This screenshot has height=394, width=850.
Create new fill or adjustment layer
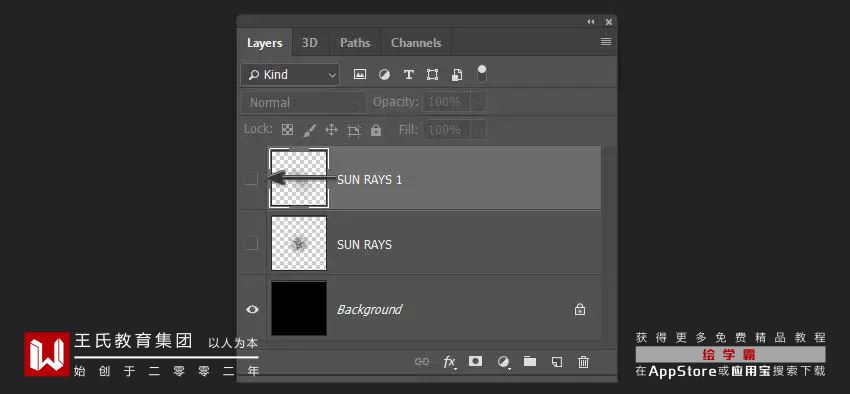coord(504,361)
